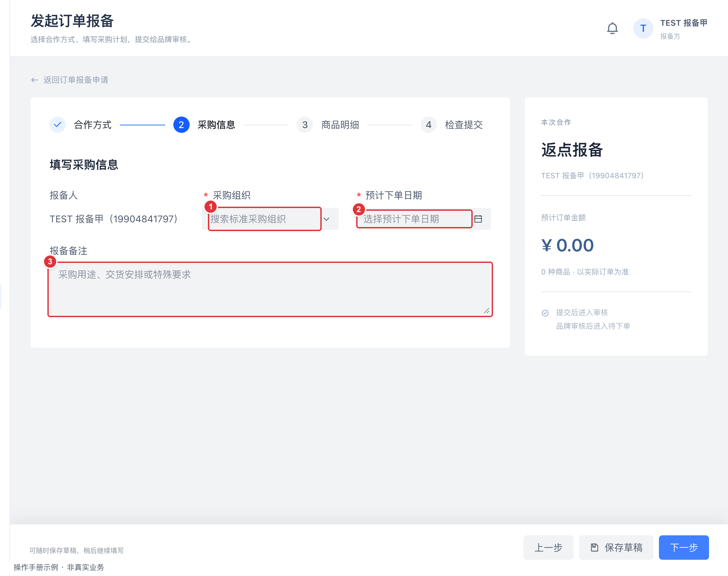Go to step 2 采购信息

click(x=204, y=125)
